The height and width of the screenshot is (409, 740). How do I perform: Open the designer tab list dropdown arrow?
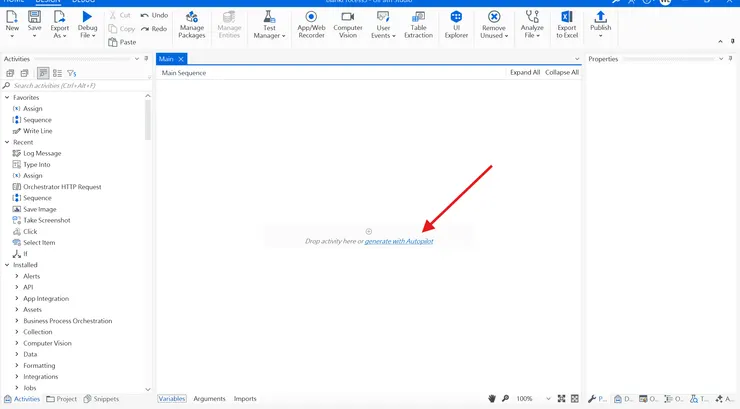coord(577,59)
